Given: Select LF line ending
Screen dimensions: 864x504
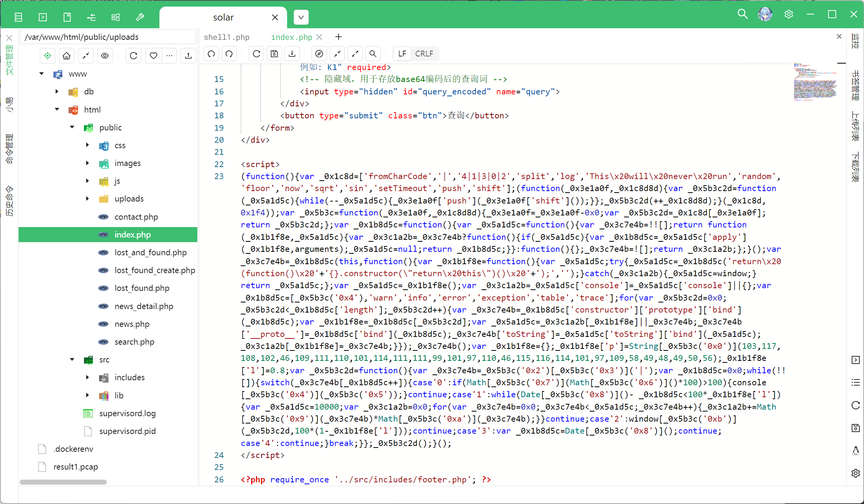Looking at the screenshot, I should tap(402, 54).
